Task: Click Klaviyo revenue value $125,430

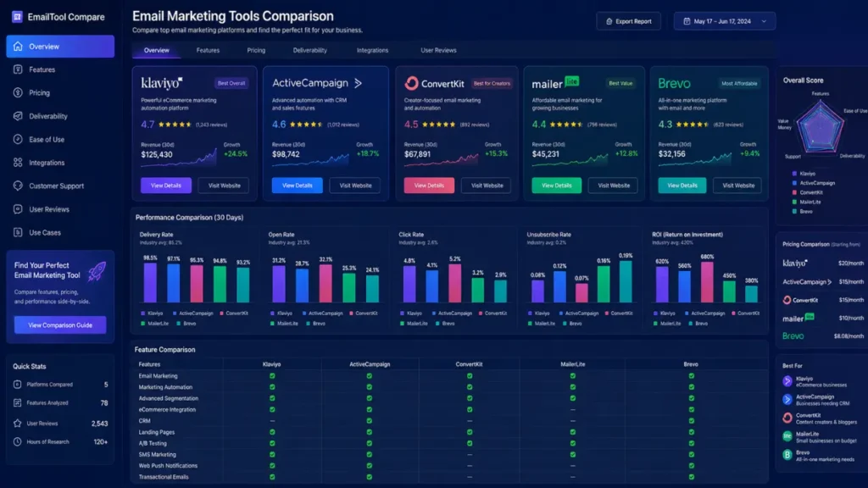Action: point(157,155)
